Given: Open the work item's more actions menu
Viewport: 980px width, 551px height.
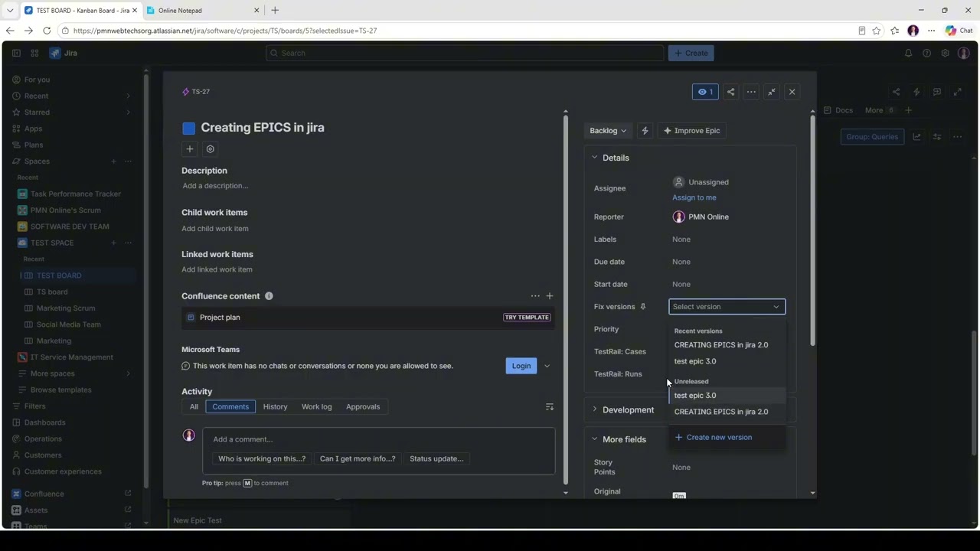Looking at the screenshot, I should tap(751, 92).
